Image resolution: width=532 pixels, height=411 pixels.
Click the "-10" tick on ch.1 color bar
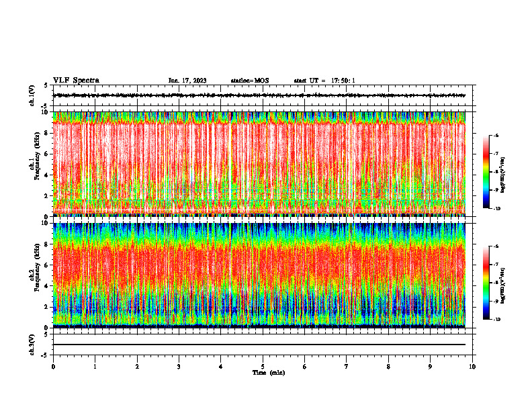496,209
